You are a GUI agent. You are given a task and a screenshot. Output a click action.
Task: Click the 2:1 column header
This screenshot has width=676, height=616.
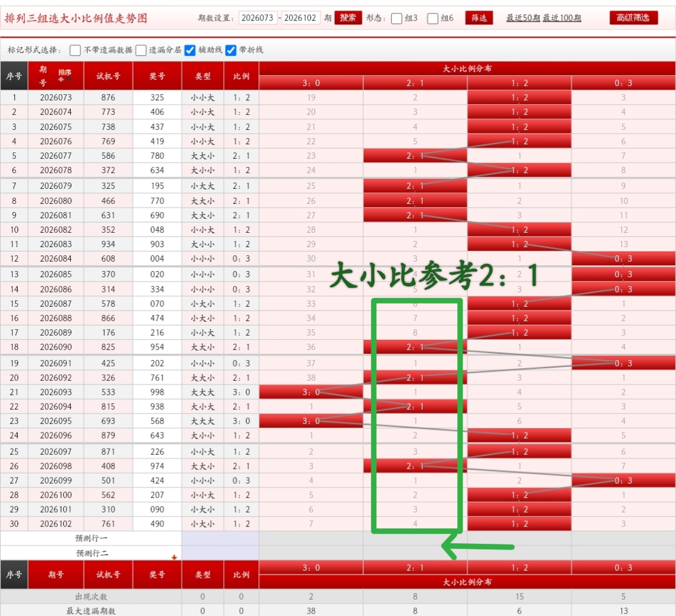point(415,82)
